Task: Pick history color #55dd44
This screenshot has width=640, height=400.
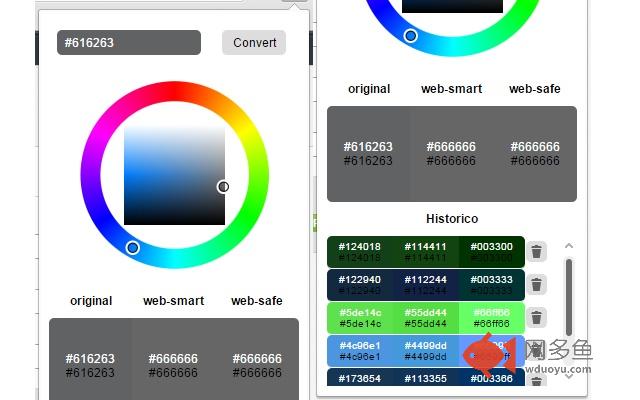Action: click(425, 318)
